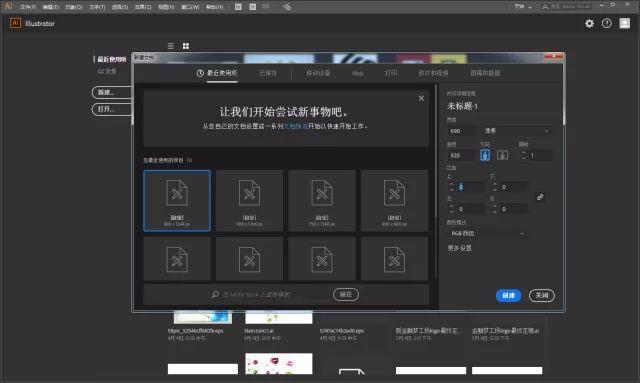Open the 文字(T) menu
This screenshot has height=383, width=640.
97,7
